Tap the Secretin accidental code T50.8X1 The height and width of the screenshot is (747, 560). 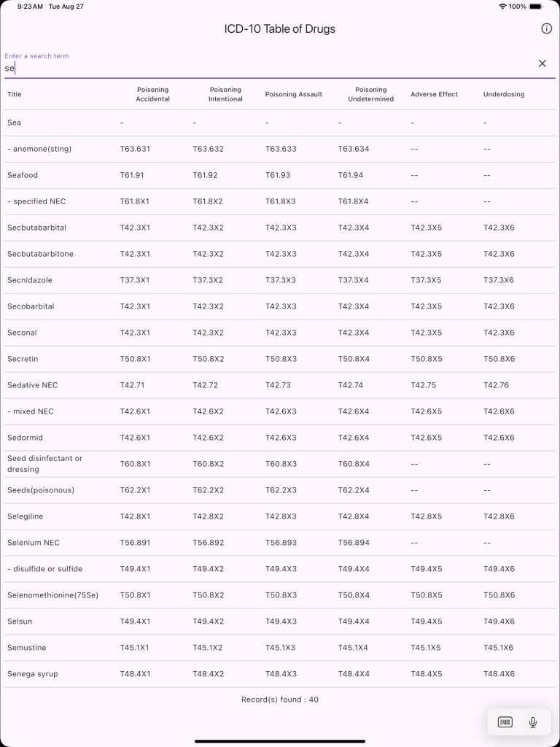tap(135, 359)
